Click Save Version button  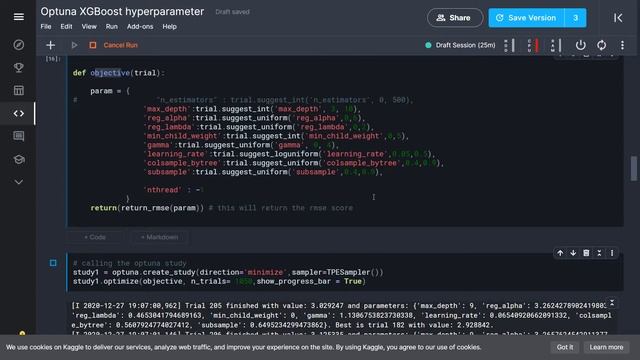pyautogui.click(x=527, y=18)
